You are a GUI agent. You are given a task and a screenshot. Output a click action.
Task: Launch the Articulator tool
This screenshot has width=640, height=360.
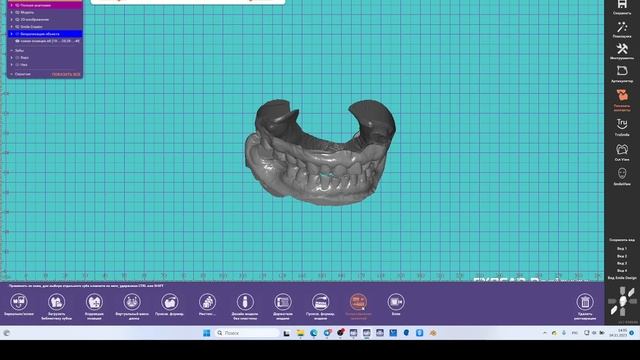(622, 71)
